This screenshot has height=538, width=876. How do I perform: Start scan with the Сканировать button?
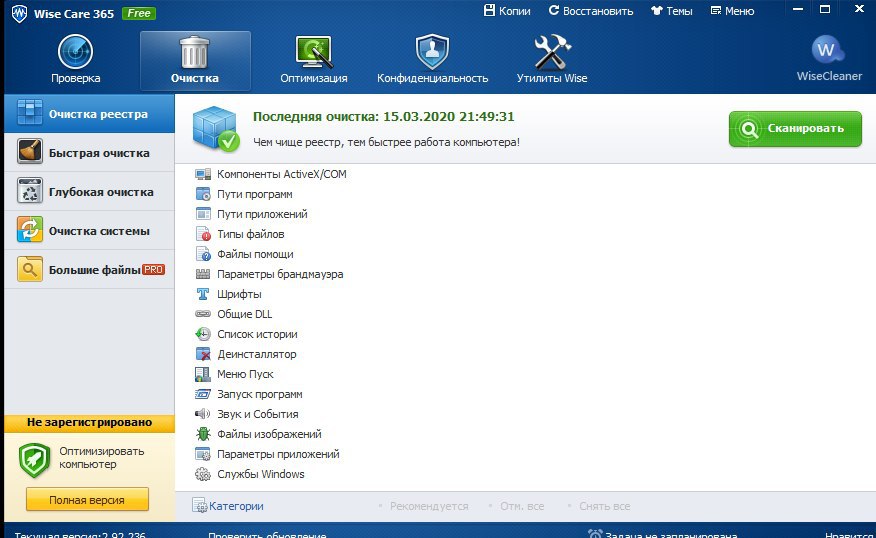tap(795, 128)
